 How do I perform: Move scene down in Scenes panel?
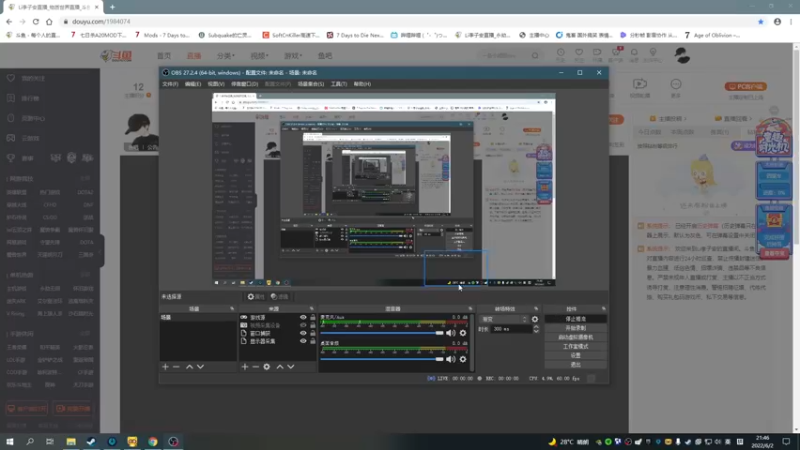click(201, 367)
